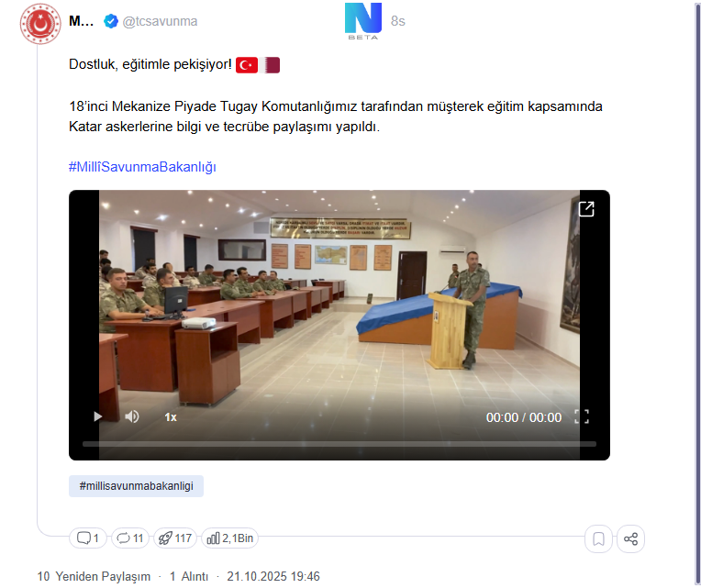Boost the post with rocket icon 117
701x588 pixels.
[x=175, y=538]
